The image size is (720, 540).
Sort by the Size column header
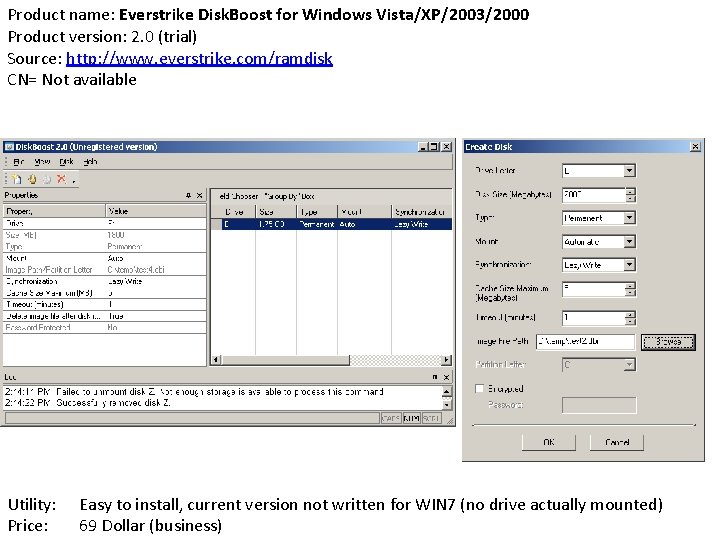(x=276, y=212)
